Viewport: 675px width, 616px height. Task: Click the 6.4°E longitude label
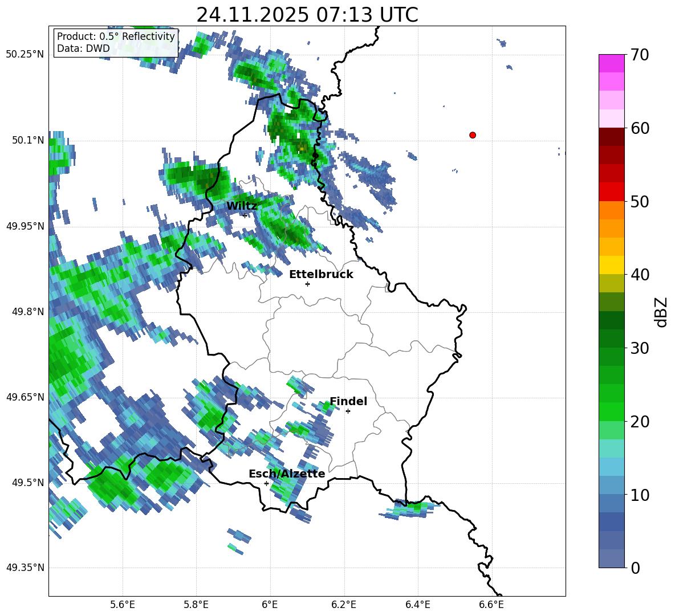[417, 605]
